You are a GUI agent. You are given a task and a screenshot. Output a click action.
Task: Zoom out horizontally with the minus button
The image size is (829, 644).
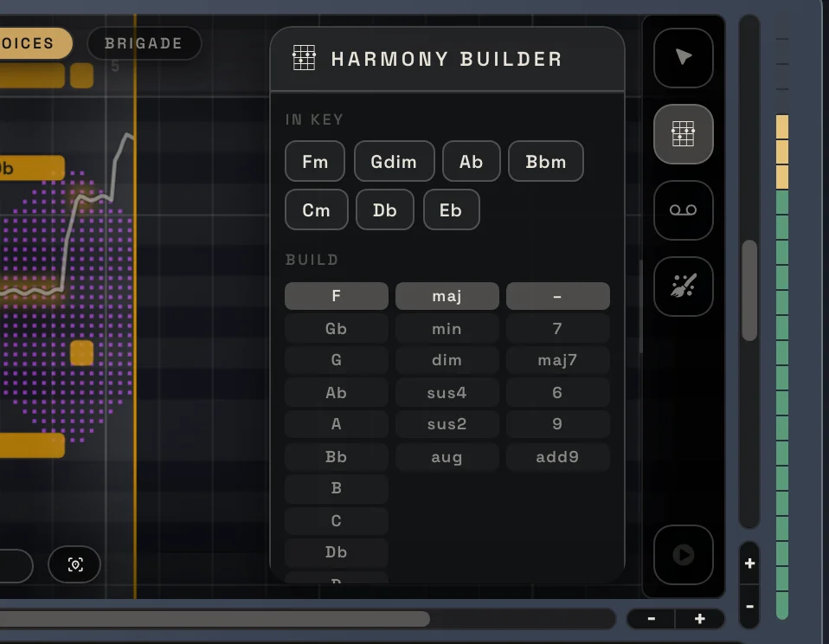click(651, 619)
